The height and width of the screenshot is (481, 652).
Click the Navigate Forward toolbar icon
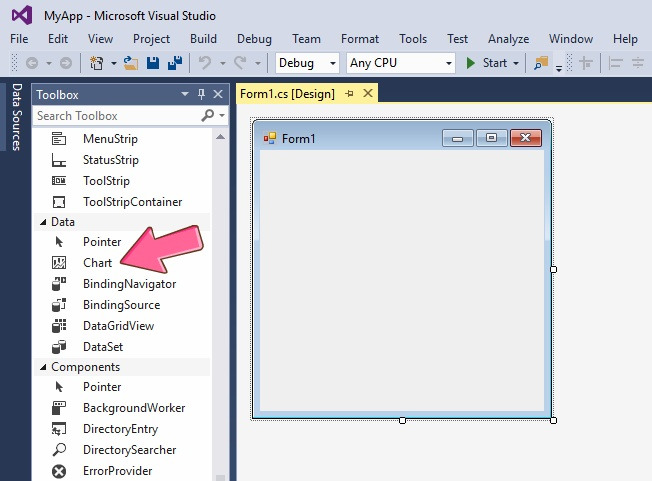66,63
